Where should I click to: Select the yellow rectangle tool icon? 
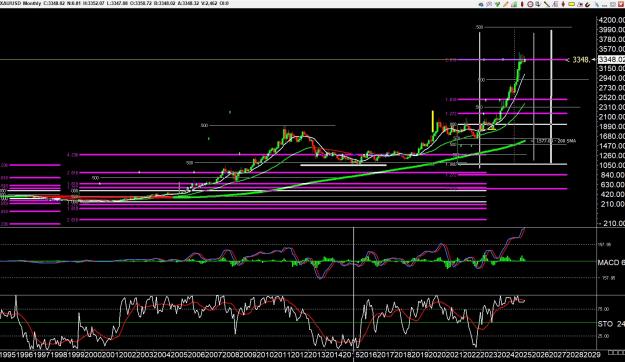point(572,4)
